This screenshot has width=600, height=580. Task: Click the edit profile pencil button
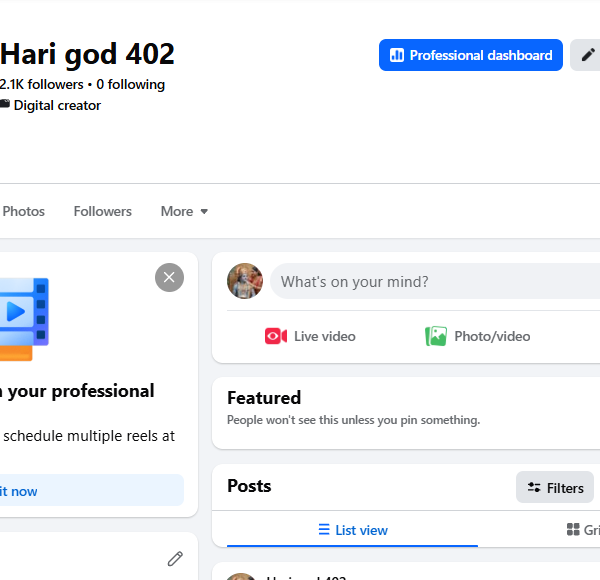pyautogui.click(x=586, y=55)
